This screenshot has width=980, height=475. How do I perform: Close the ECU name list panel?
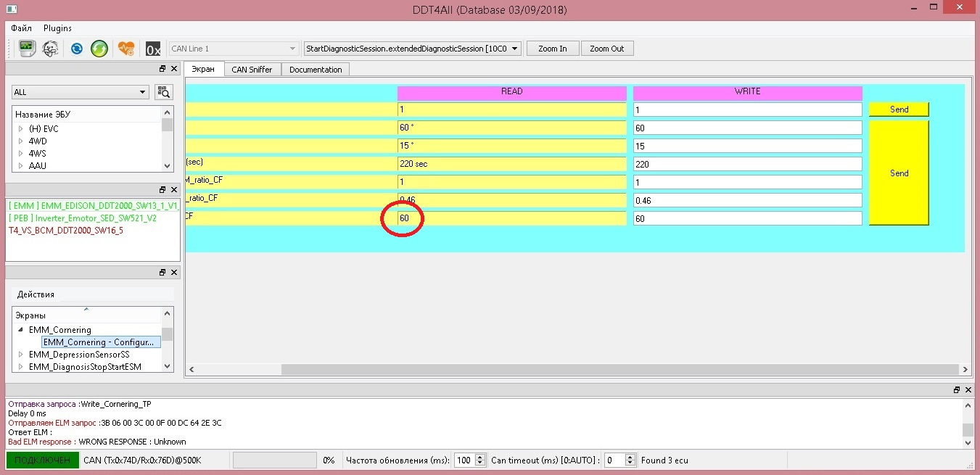coord(174,69)
